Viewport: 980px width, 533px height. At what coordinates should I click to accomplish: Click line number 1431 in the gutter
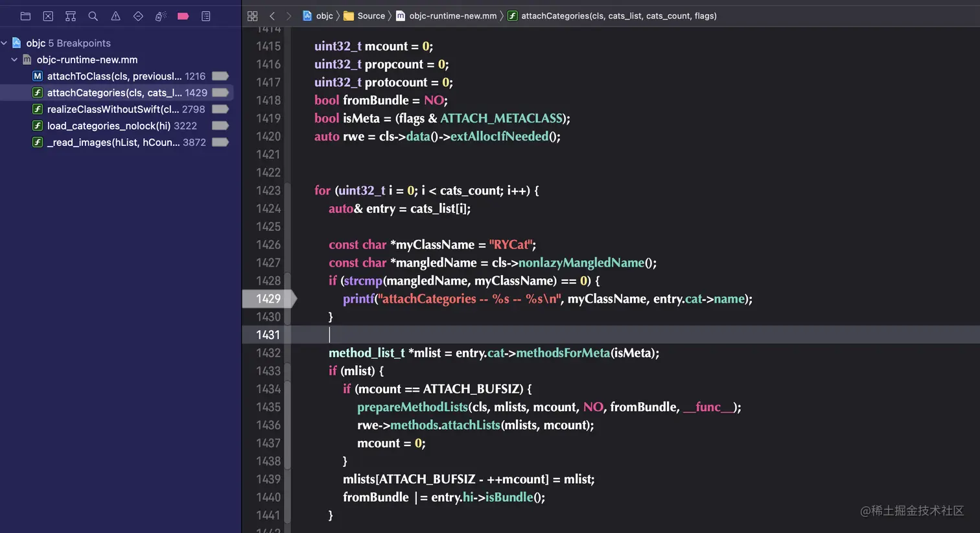pos(268,335)
